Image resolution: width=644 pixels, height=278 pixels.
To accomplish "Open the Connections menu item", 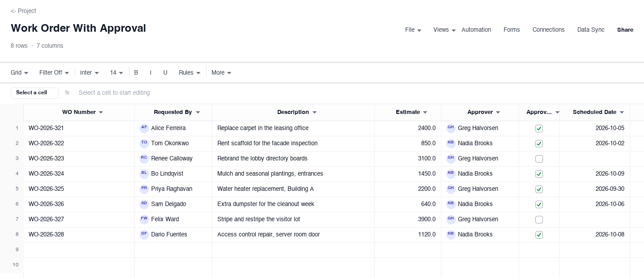I will 548,30.
